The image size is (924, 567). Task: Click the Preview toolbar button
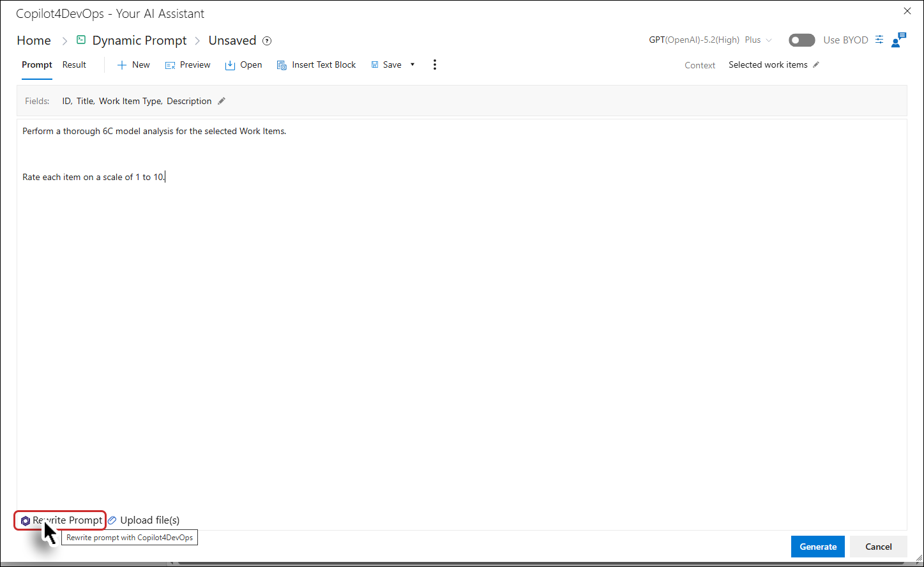pyautogui.click(x=188, y=64)
